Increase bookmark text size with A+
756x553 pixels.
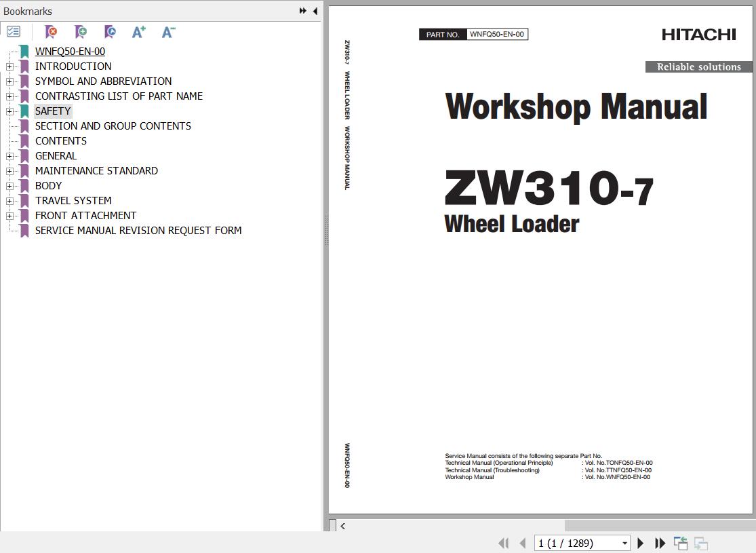(x=139, y=32)
